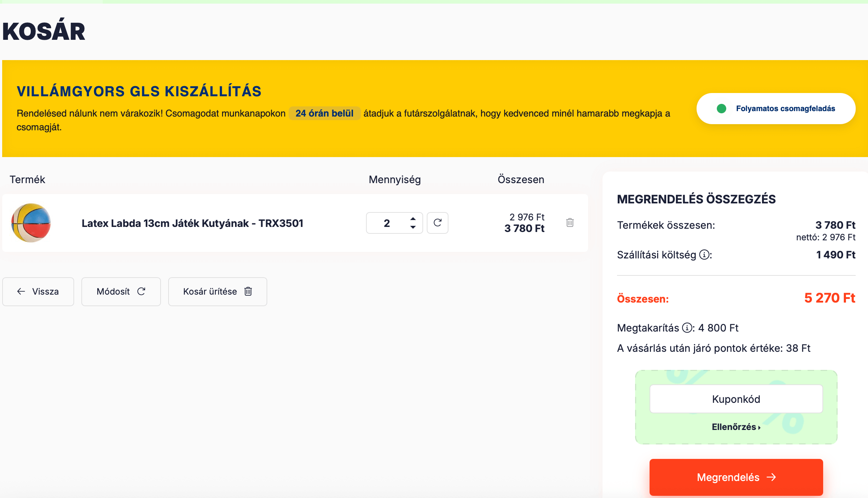This screenshot has width=868, height=498.
Task: Click the green status dot icon
Action: [x=722, y=109]
